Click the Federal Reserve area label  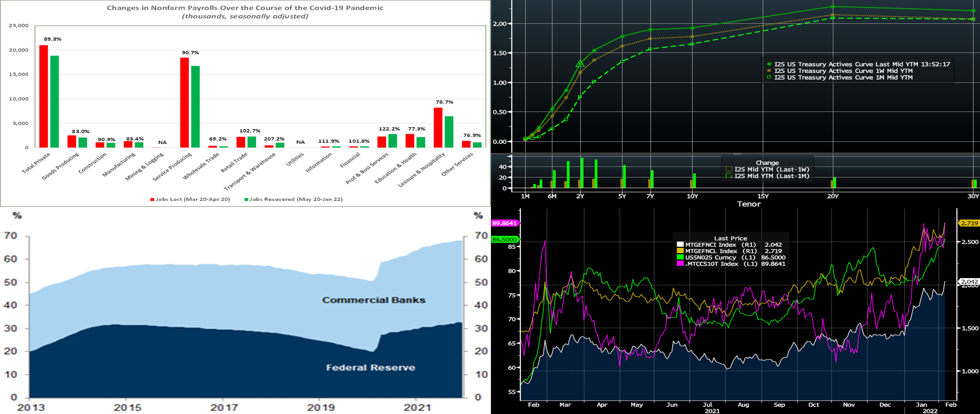pyautogui.click(x=371, y=368)
